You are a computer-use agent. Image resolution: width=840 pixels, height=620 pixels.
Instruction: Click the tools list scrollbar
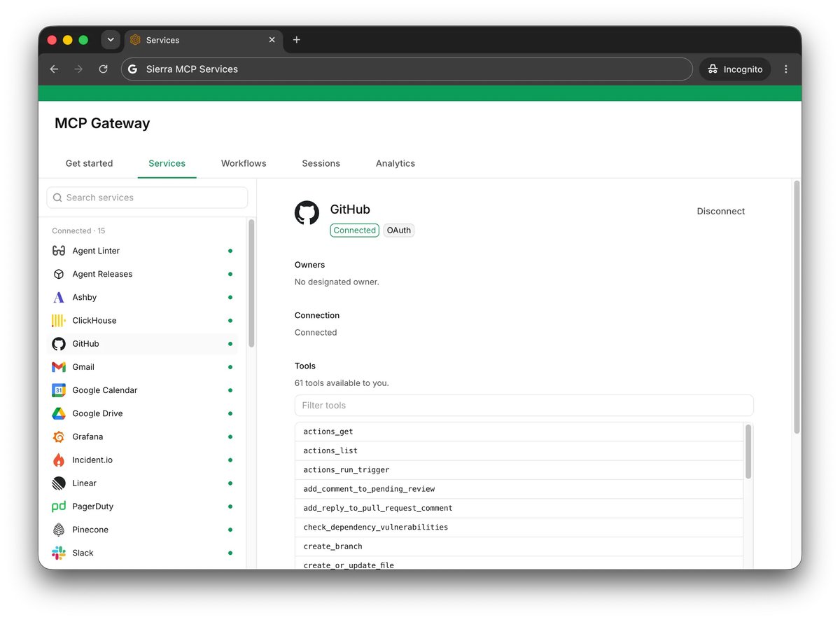point(748,452)
